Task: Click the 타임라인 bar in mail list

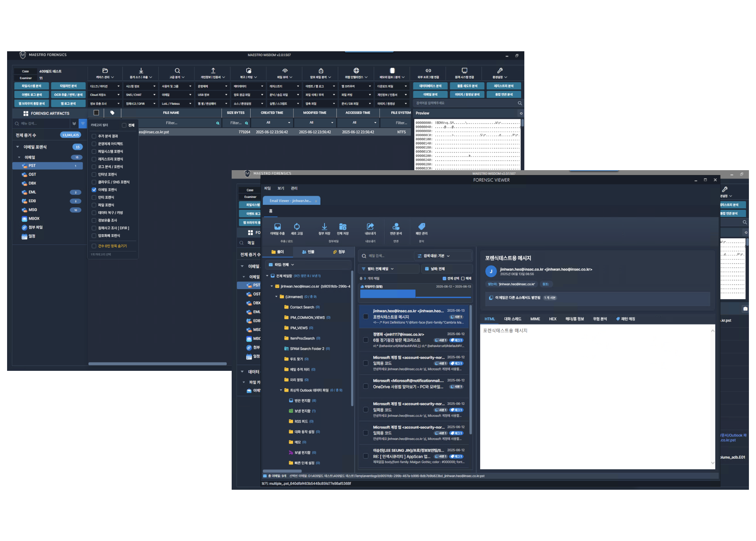Action: coord(388,294)
